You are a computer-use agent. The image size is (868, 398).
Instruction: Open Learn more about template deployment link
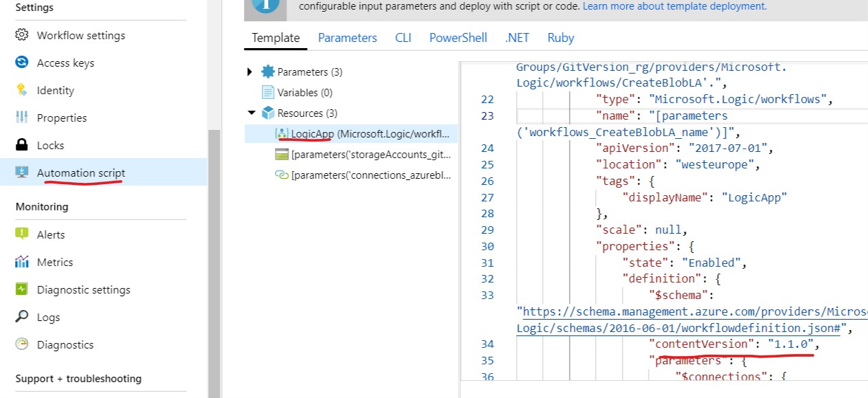(x=675, y=6)
